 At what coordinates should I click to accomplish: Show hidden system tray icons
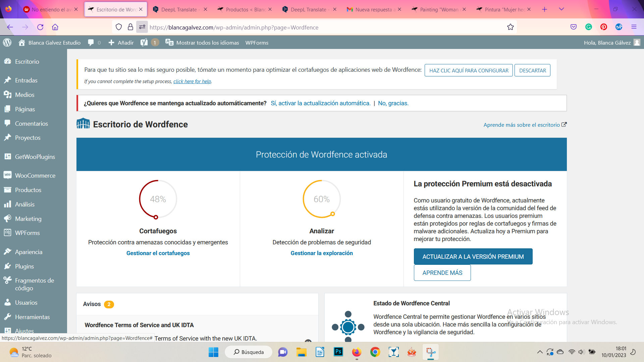coord(540,352)
